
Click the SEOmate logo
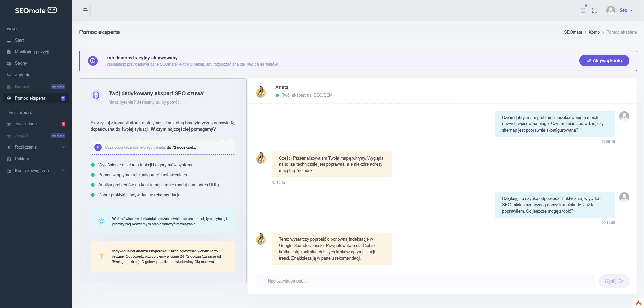click(x=36, y=10)
